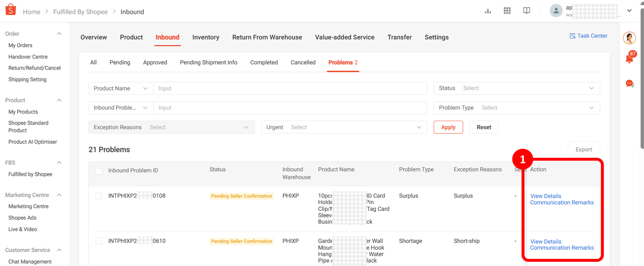Open the Value-added Service tab
Viewport: 644px width, 266px height.
[x=345, y=37]
